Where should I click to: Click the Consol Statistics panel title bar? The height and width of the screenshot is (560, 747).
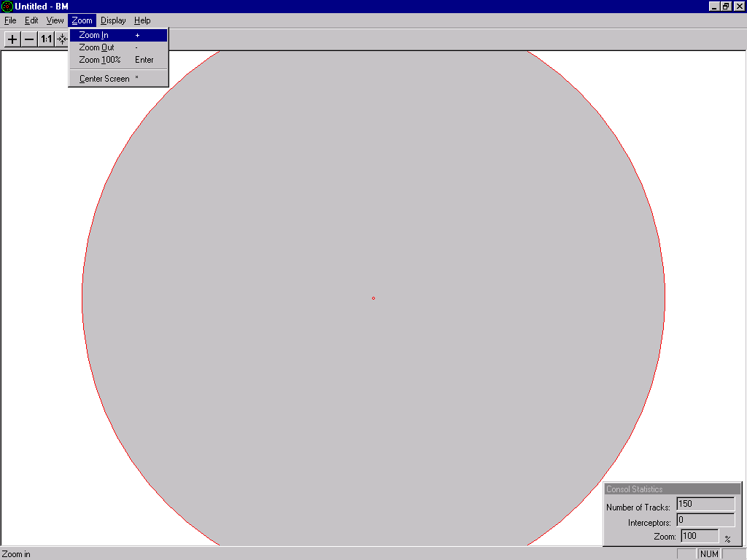[x=672, y=489]
